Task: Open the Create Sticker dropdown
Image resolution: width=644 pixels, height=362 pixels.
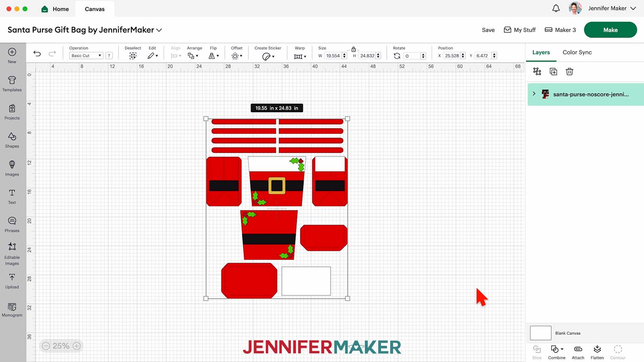Action: pyautogui.click(x=268, y=56)
